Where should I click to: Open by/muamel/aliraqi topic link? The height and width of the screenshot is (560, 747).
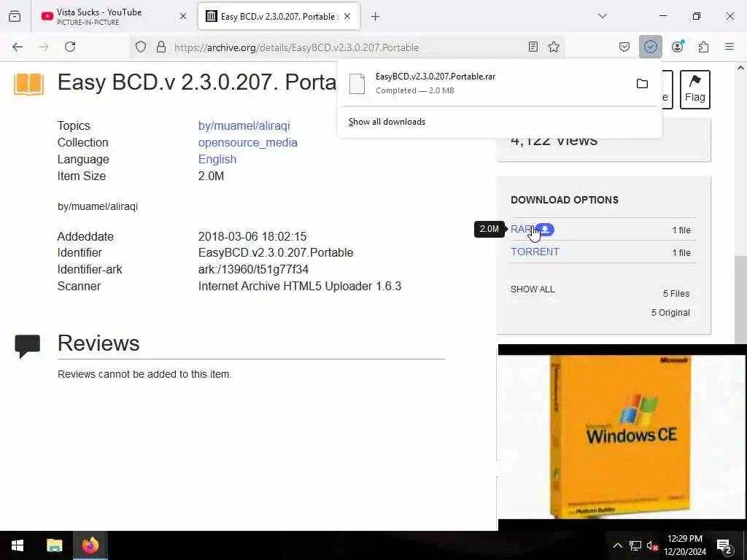244,125
